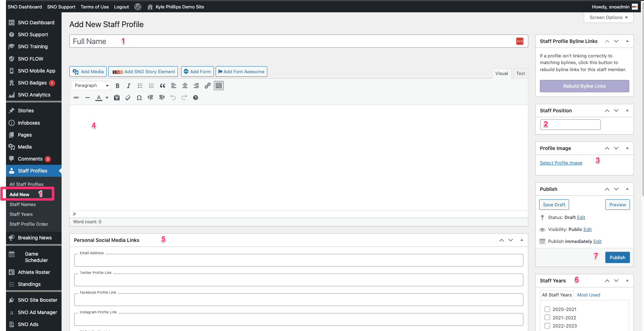
Task: Decrease indent in editor
Action: coord(151,98)
